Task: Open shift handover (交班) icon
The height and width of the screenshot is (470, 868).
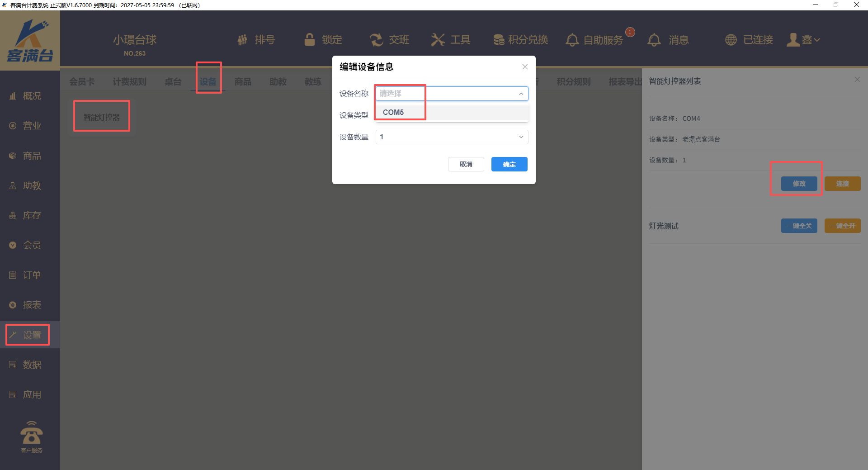Action: coord(376,40)
